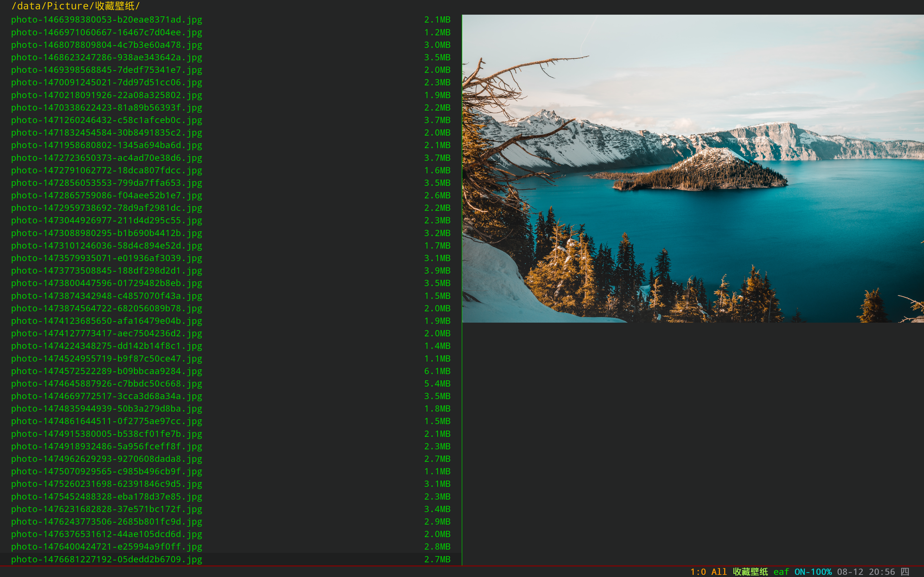The width and height of the screenshot is (924, 577).
Task: Click the /data/Picture/收藏壁纸/ directory header
Action: pos(76,6)
